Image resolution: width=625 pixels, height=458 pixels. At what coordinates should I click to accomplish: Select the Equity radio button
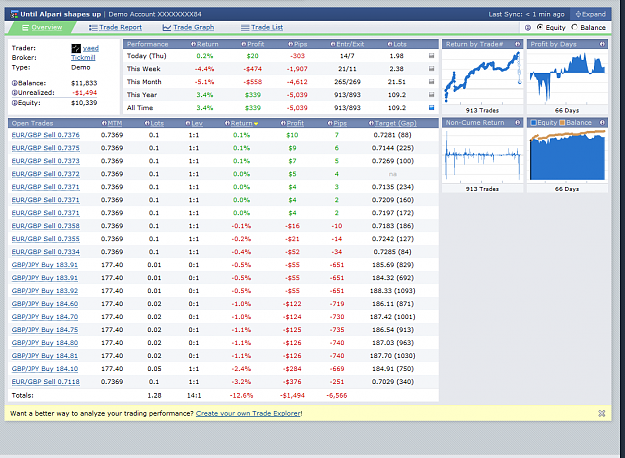point(540,27)
